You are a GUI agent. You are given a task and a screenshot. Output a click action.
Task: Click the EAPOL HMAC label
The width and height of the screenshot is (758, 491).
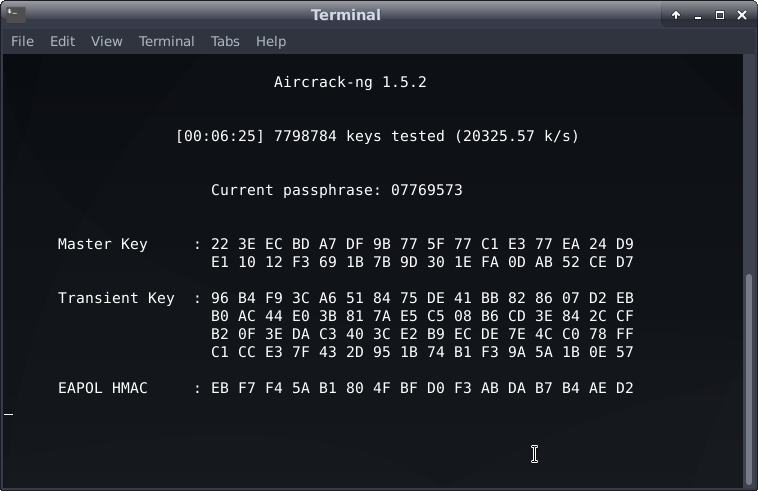(x=102, y=388)
